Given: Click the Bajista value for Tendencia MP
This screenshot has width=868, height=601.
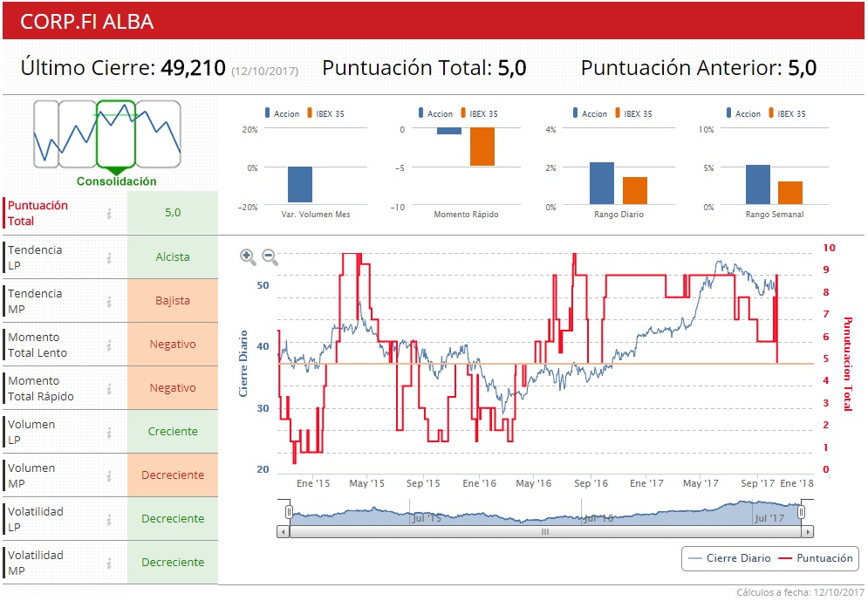Looking at the screenshot, I should [173, 301].
